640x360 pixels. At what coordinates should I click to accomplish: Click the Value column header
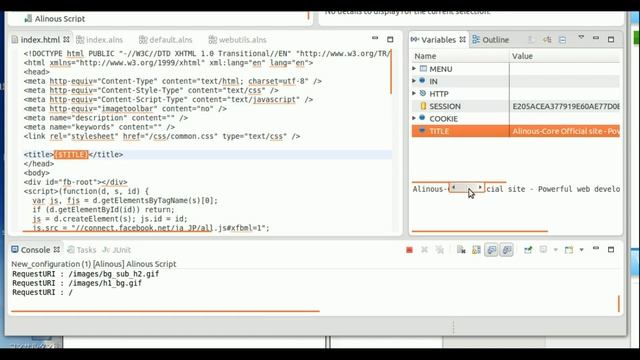pos(565,56)
